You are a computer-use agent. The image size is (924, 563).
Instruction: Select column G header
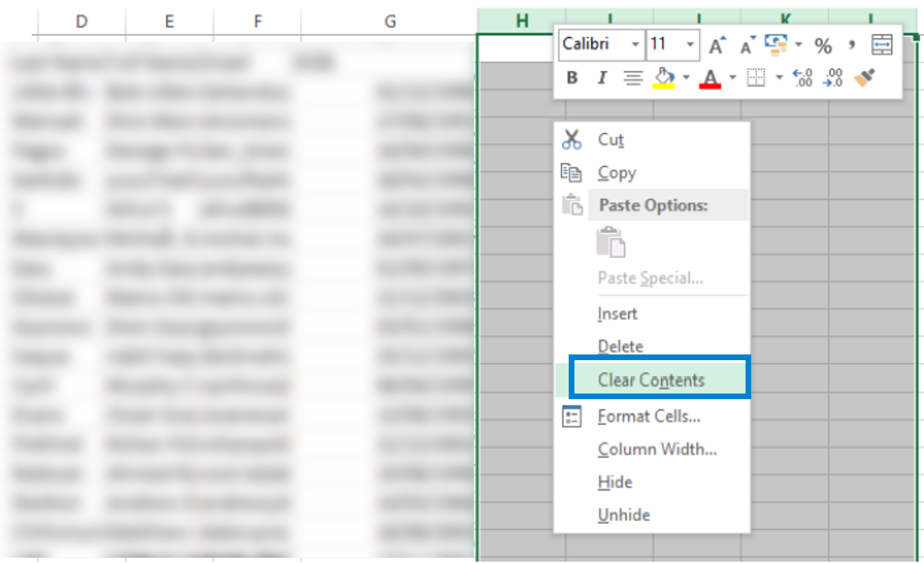[389, 21]
